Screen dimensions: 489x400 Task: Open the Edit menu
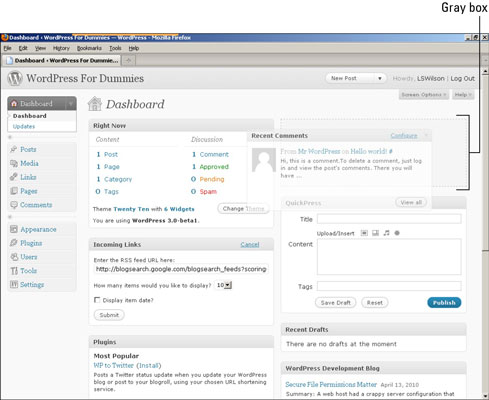[23, 48]
